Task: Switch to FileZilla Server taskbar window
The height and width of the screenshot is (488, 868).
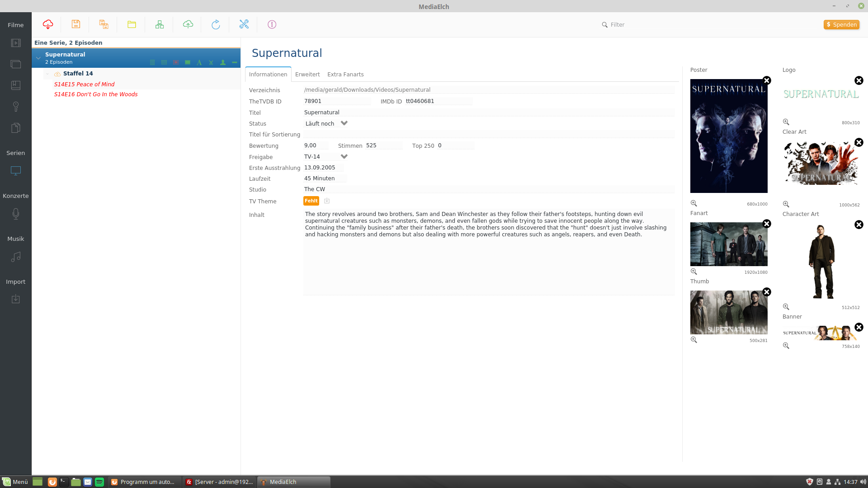Action: pyautogui.click(x=220, y=482)
